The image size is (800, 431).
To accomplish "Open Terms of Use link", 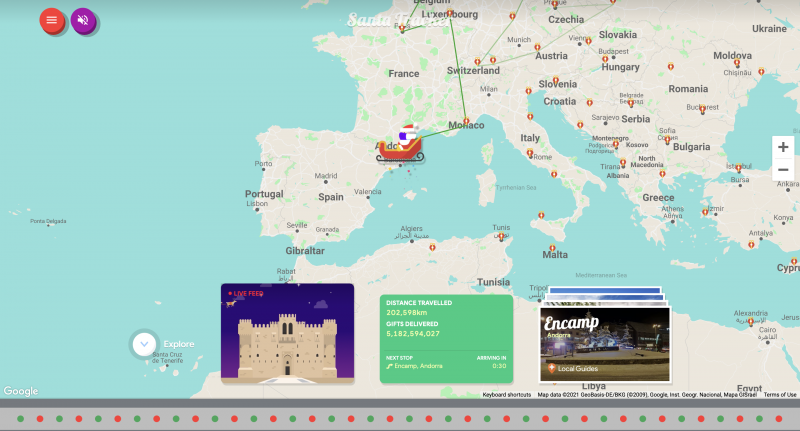I will [780, 395].
